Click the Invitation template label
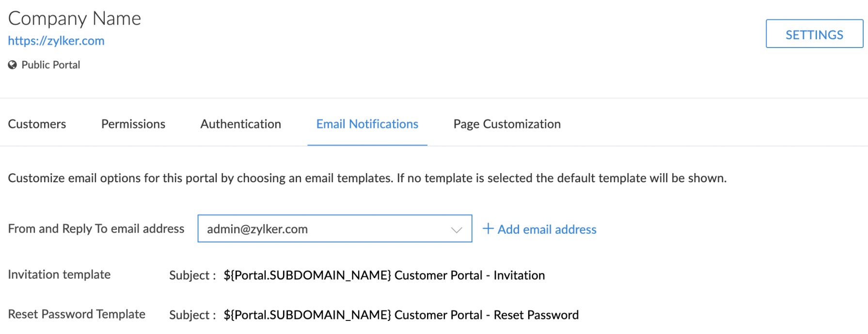Viewport: 868px width, 334px height. 59,274
